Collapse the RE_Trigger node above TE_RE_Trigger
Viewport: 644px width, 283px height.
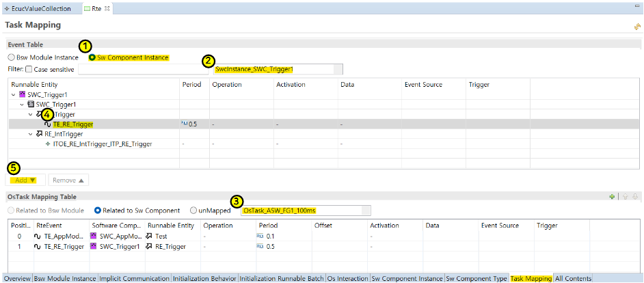click(30, 114)
